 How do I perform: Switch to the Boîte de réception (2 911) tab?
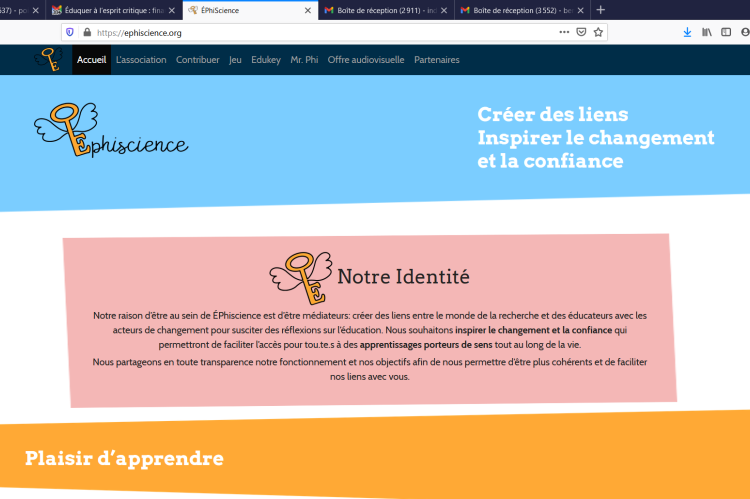(386, 10)
